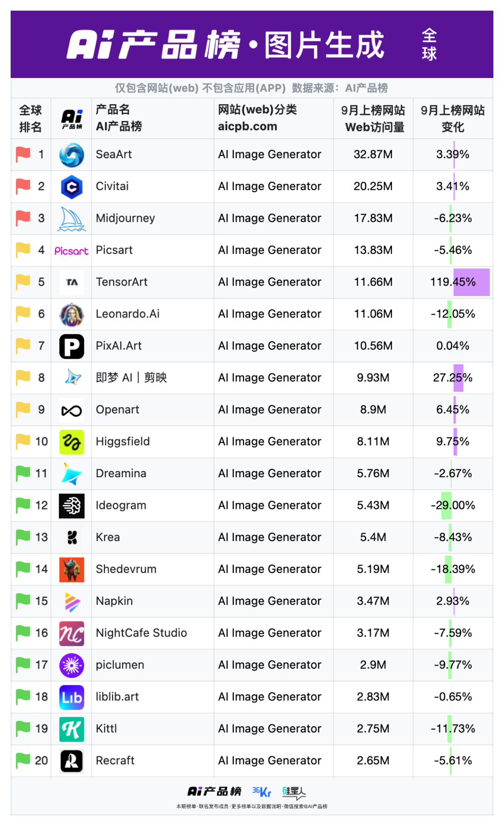
Task: Click Ideogram's green -29.00% change bar
Action: coord(446,505)
